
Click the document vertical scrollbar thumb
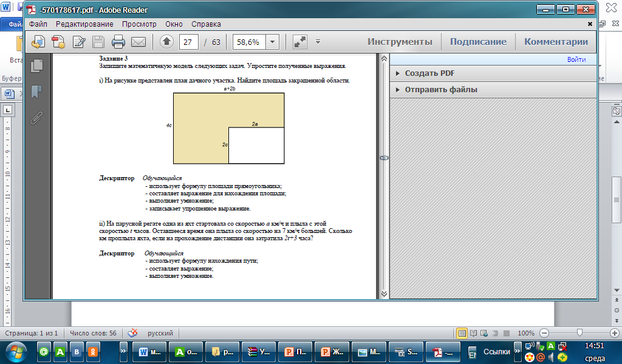click(384, 158)
